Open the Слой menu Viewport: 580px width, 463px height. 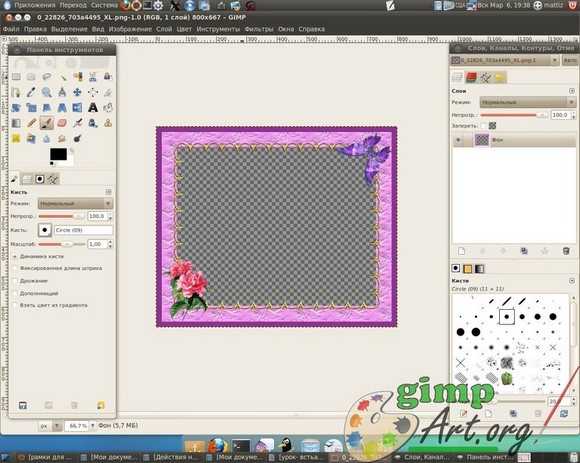pyautogui.click(x=164, y=29)
